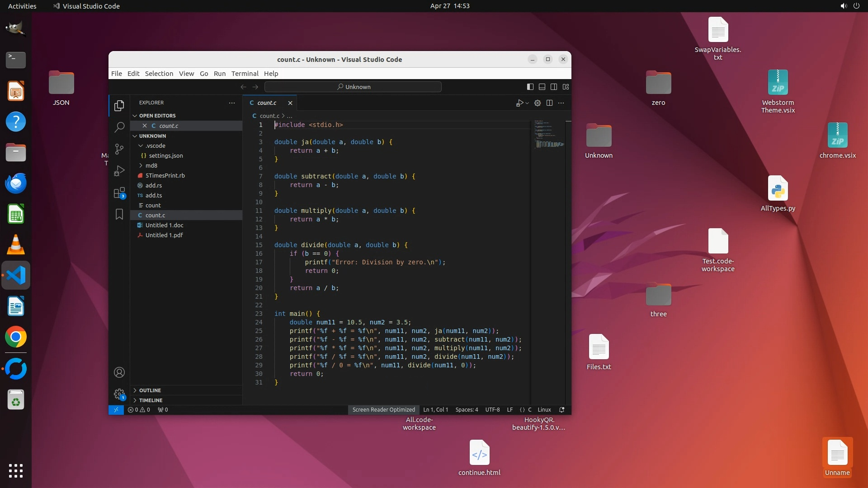Open the Source Control view
This screenshot has height=488, width=868.
tap(119, 149)
